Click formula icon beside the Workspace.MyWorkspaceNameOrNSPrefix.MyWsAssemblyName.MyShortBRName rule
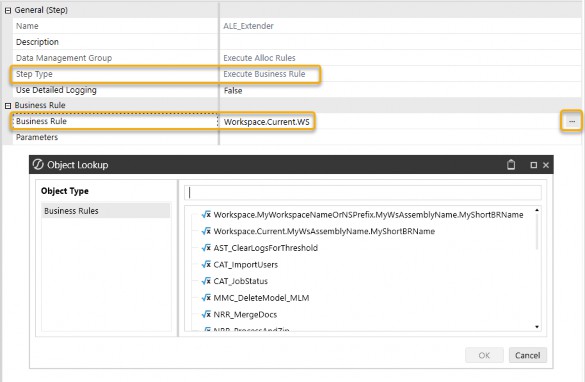 click(x=206, y=215)
